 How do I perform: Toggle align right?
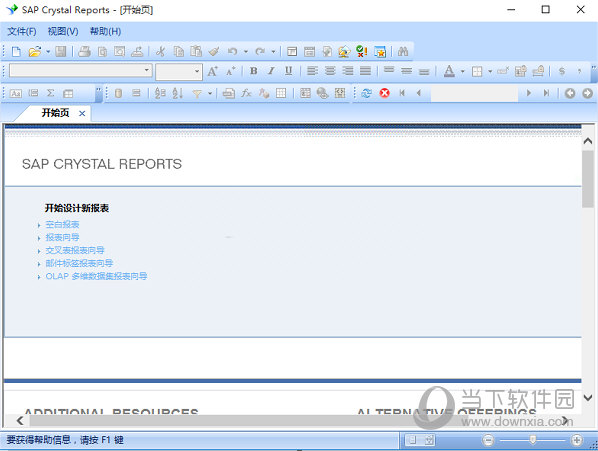(x=348, y=71)
